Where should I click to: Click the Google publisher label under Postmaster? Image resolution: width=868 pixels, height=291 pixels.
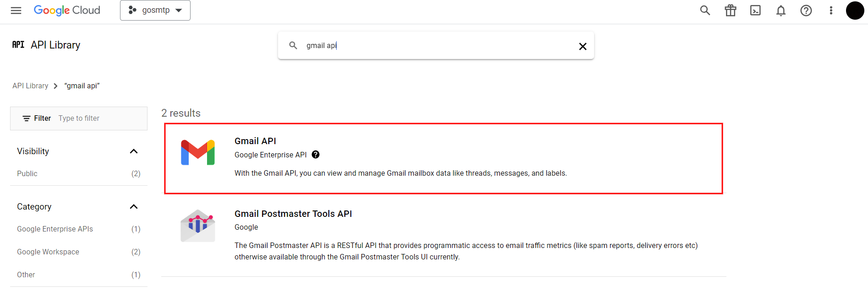point(246,227)
